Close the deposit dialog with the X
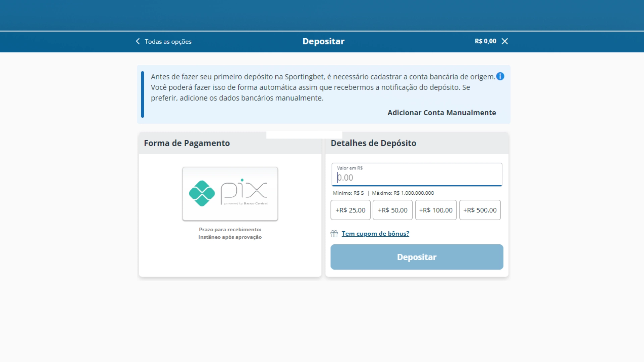This screenshot has height=362, width=644. pyautogui.click(x=504, y=41)
